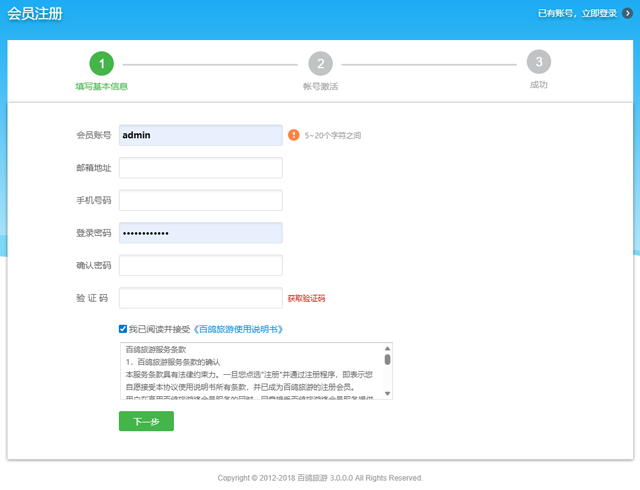
Task: Click into the 确认密码 input field
Action: click(200, 265)
